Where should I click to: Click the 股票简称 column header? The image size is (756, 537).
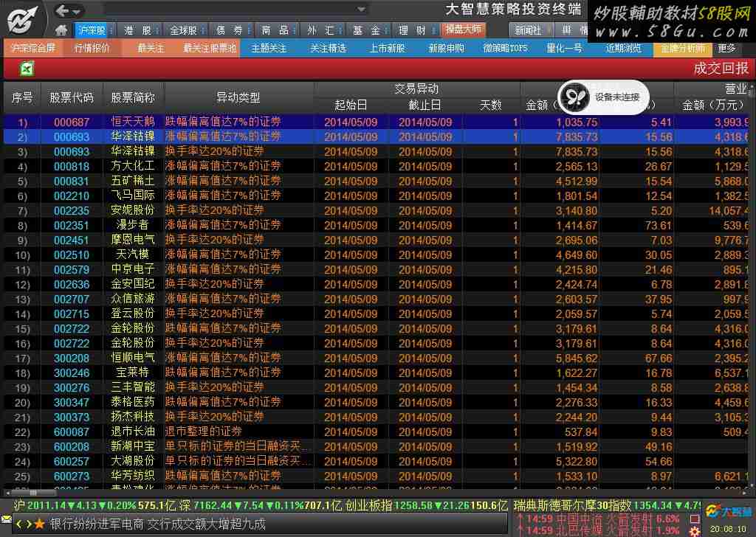133,97
